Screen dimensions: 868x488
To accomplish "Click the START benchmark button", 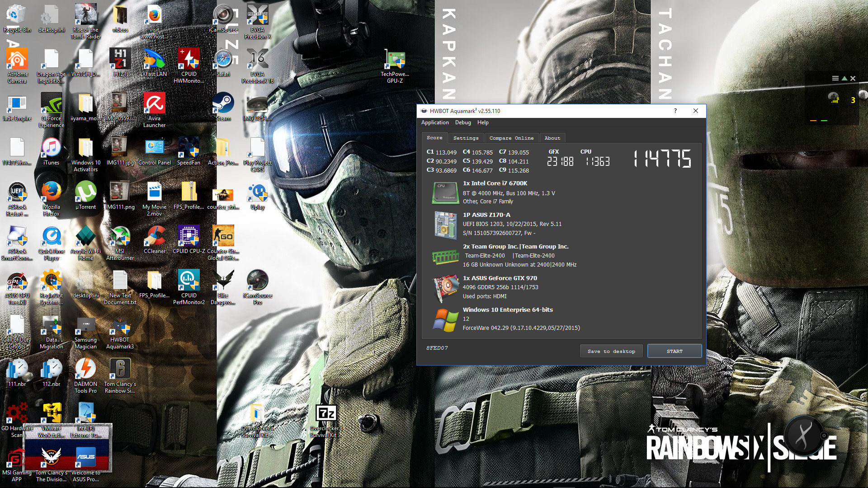I will tap(675, 351).
